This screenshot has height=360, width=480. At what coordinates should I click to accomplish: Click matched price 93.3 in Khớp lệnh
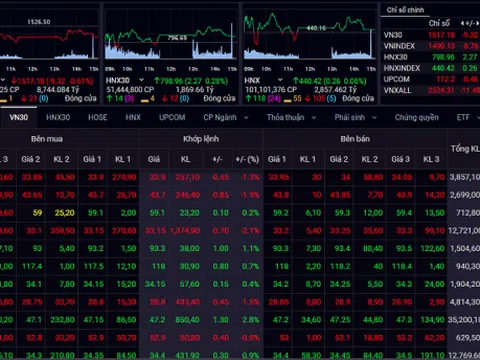point(157,248)
